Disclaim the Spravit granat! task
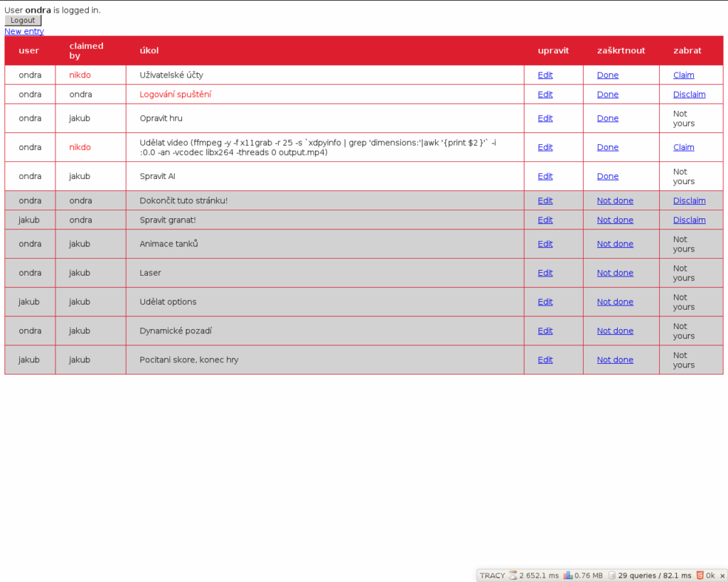This screenshot has width=728, height=582. (690, 220)
